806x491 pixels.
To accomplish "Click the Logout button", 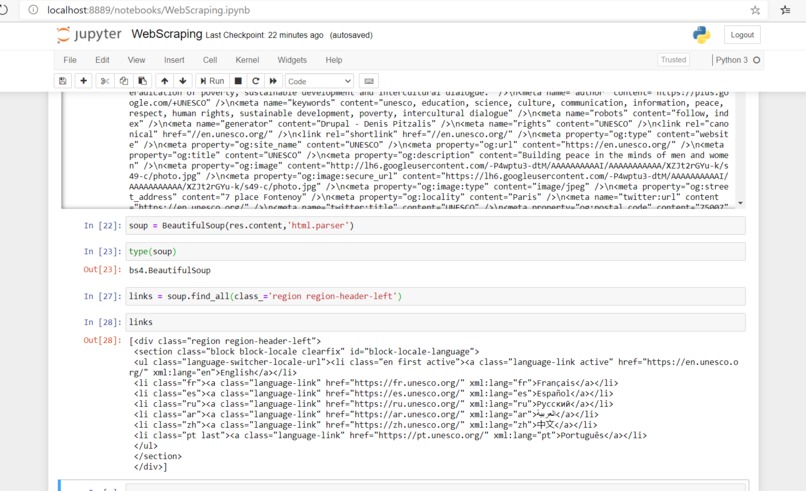I will [x=742, y=35].
